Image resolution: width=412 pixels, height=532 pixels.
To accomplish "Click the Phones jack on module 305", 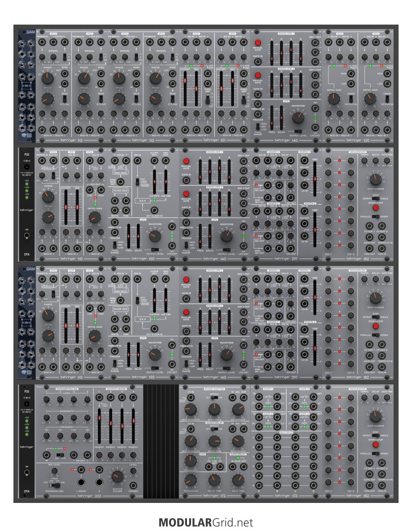I will point(133,485).
